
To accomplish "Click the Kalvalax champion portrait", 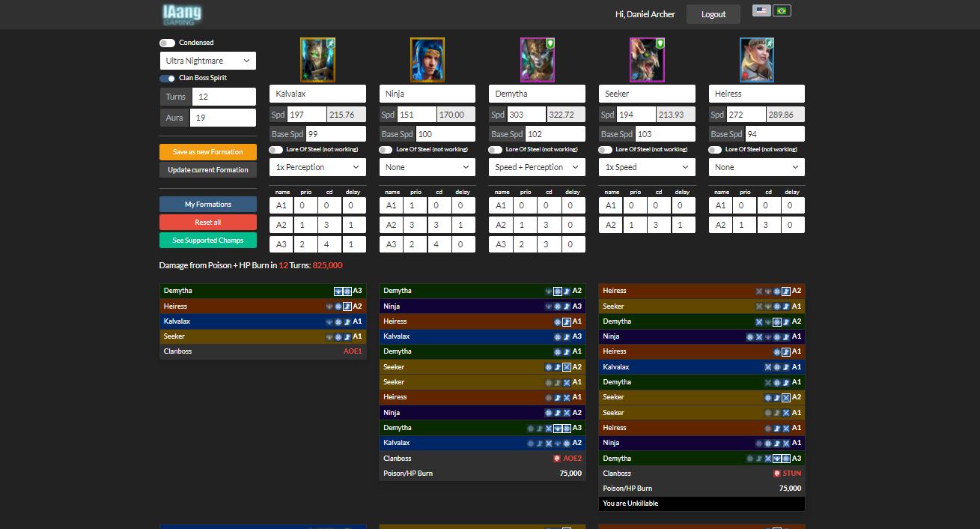I will click(x=317, y=60).
